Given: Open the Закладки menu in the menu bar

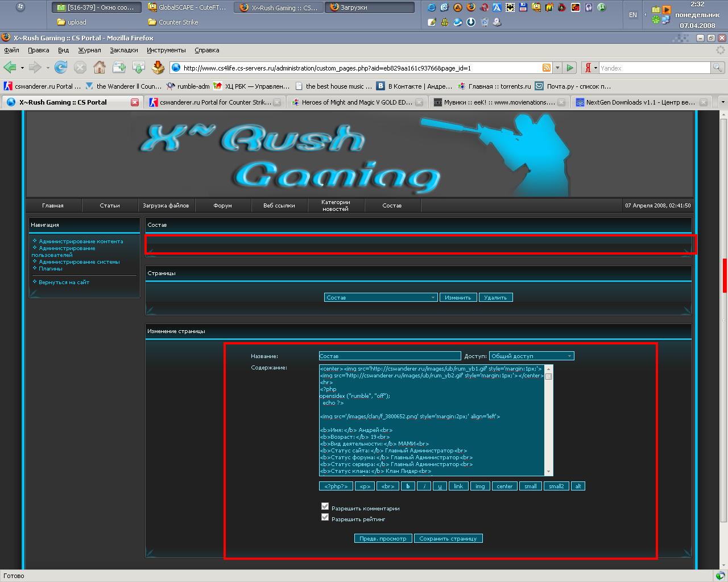Looking at the screenshot, I should [123, 50].
